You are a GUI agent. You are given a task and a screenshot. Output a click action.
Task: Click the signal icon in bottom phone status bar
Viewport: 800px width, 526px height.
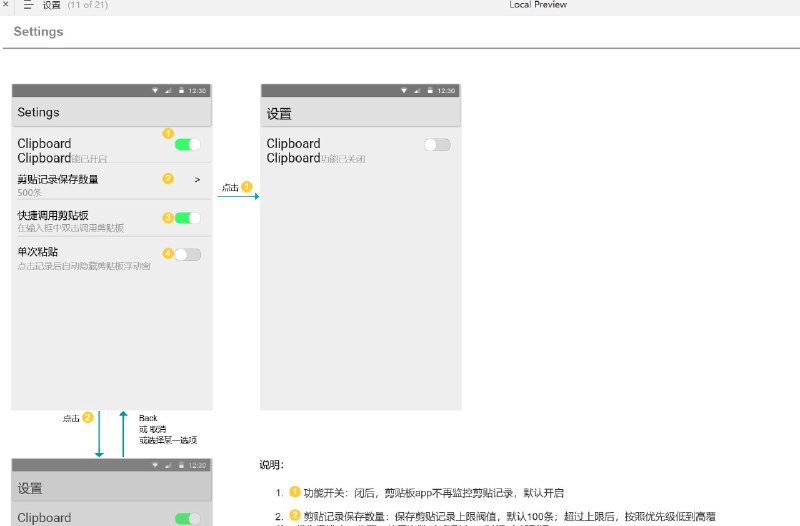(168, 465)
